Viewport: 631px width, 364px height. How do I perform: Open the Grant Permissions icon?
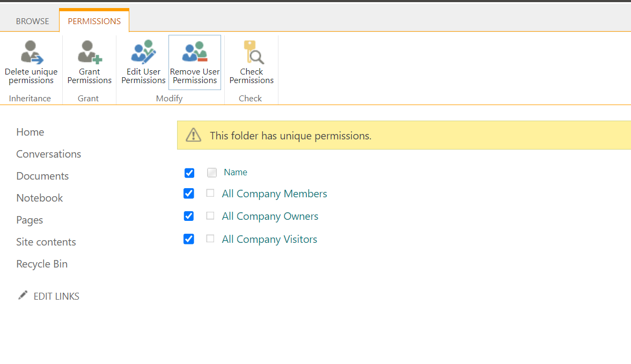[x=89, y=53]
